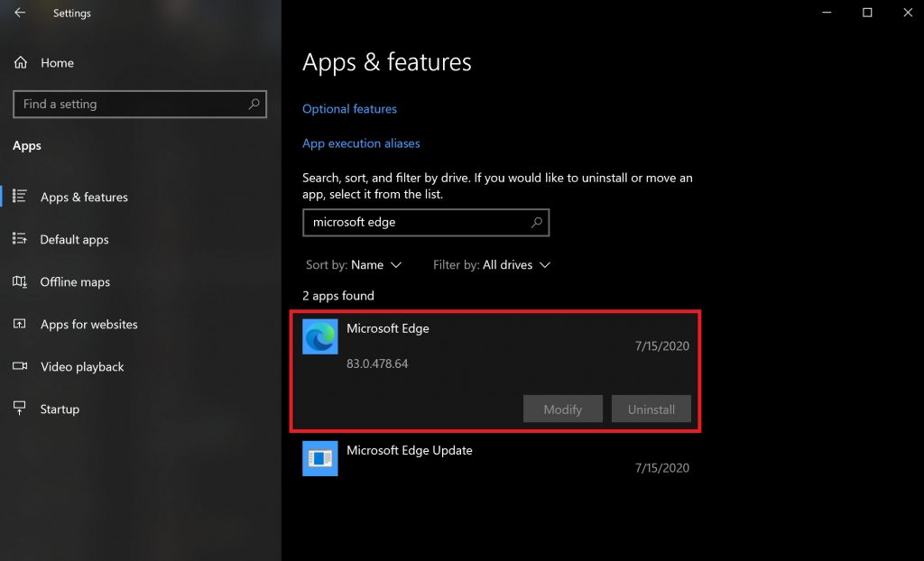Click the Find a setting search box

click(x=139, y=104)
